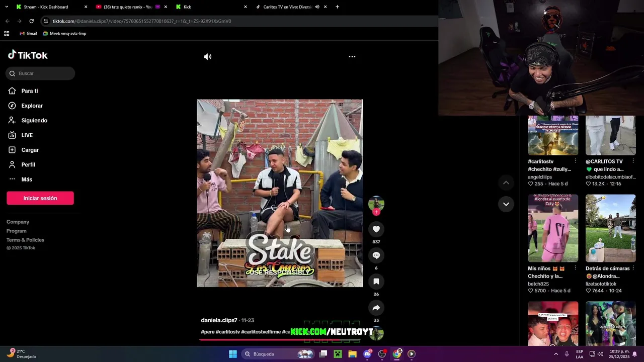This screenshot has height=362, width=644.
Task: Open the browser apps grid icon
Action: pyautogui.click(x=7, y=34)
